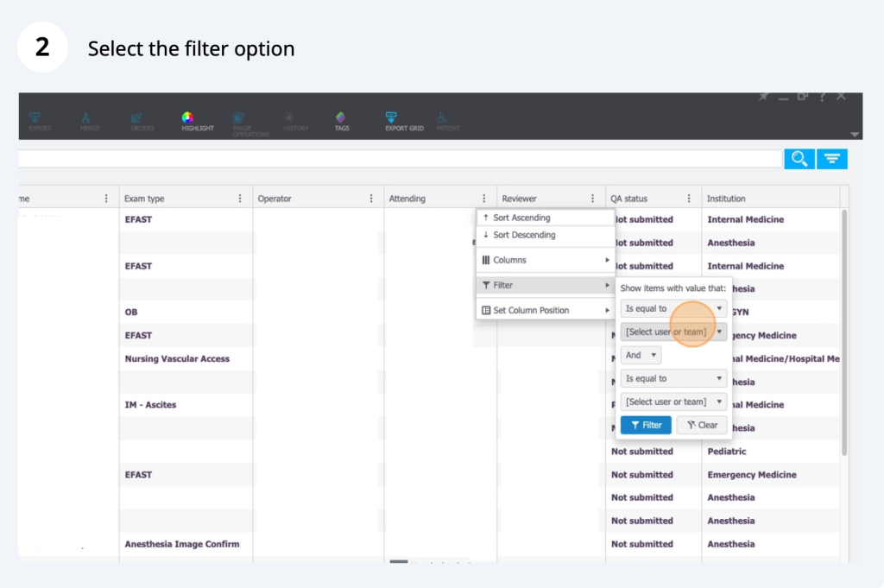Screen dimensions: 884x588
Task: Open first 'Select user or team' dropdown
Action: [x=673, y=332]
